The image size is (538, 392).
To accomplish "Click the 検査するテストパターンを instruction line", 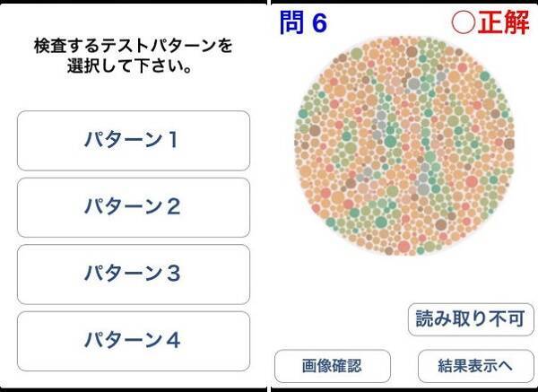I will point(133,45).
